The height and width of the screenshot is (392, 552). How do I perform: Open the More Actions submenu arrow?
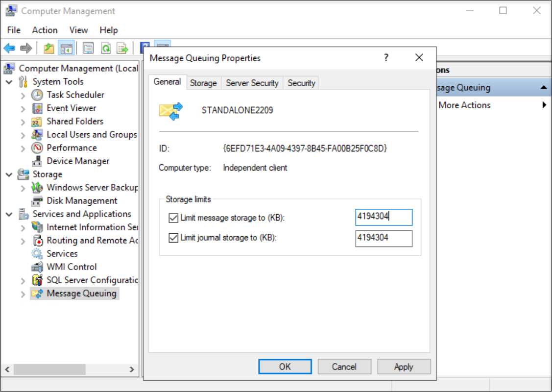point(544,104)
